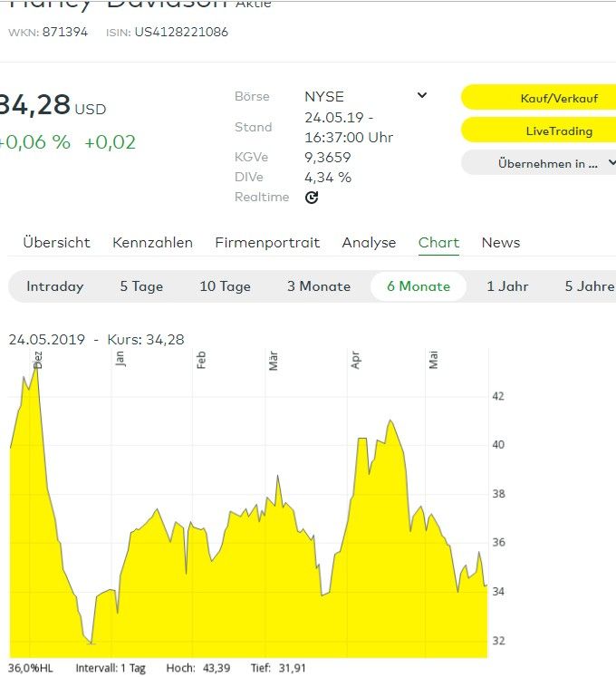The height and width of the screenshot is (677, 616).
Task: Go to the Analyse tab
Action: 369,243
